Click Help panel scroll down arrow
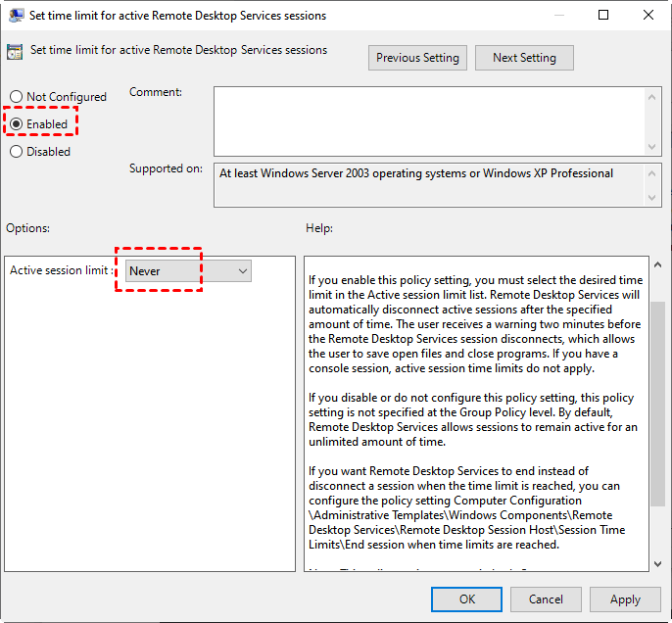 click(657, 564)
